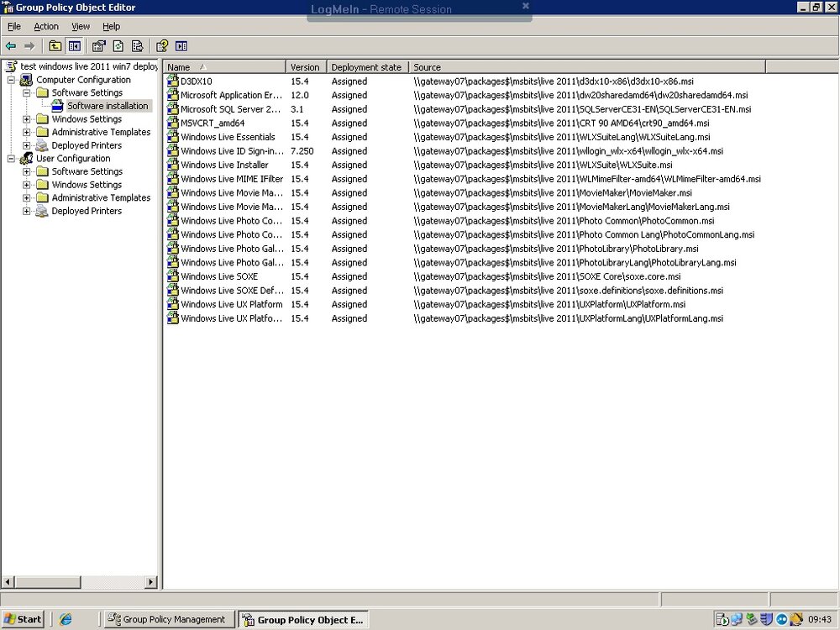Toggle Show/Hide Action Pane icon

coord(181,46)
